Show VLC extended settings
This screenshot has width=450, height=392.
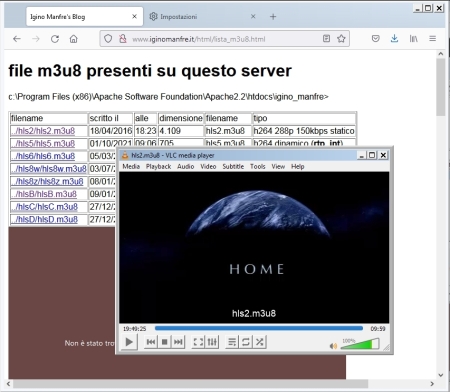point(212,342)
